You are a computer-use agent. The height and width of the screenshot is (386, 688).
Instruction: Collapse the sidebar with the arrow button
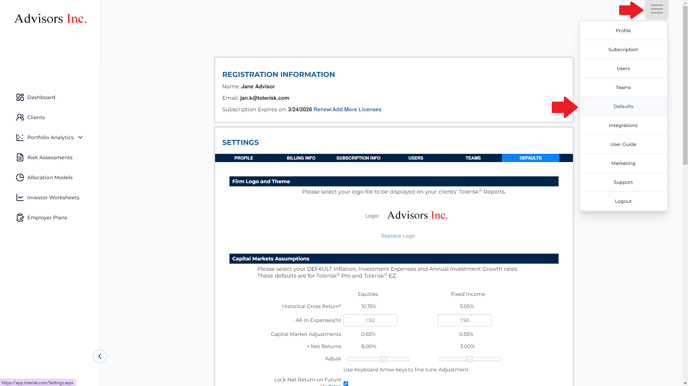tap(100, 356)
